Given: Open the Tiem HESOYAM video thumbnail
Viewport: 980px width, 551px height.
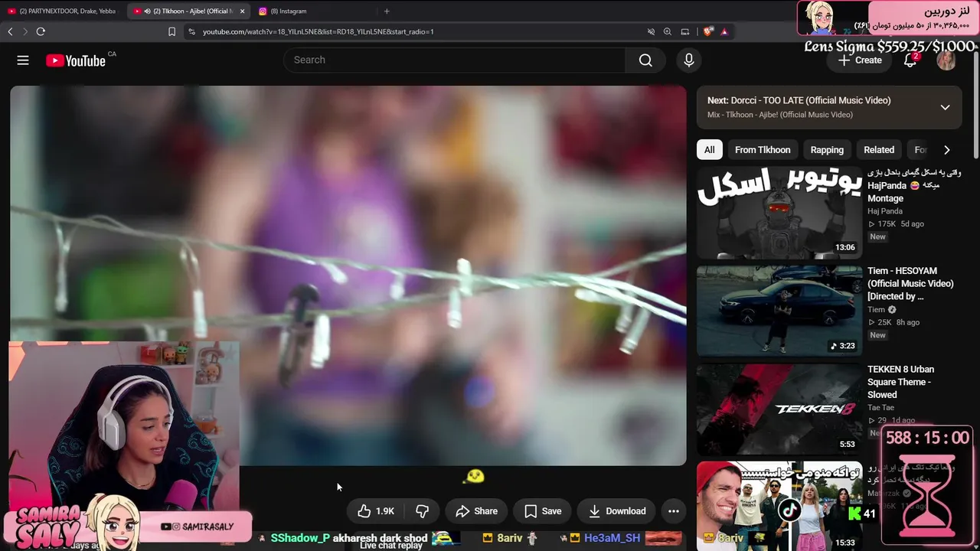Looking at the screenshot, I should point(779,311).
